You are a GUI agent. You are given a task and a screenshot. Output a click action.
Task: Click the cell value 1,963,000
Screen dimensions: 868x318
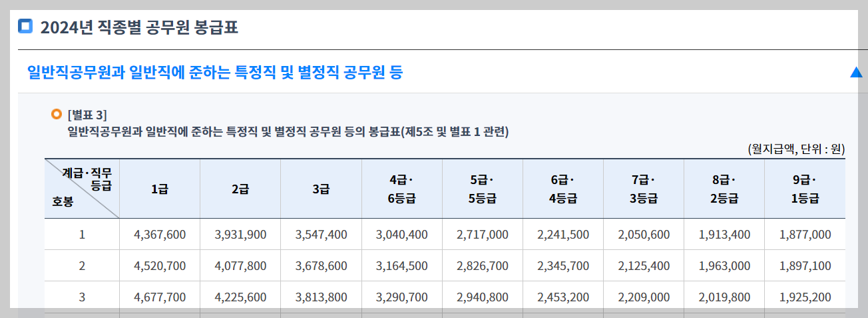pos(724,266)
